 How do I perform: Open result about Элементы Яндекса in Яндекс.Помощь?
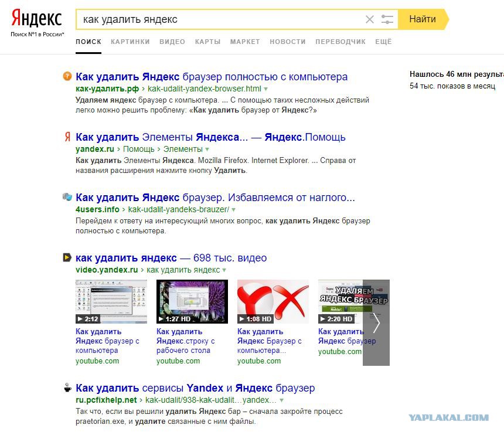210,137
